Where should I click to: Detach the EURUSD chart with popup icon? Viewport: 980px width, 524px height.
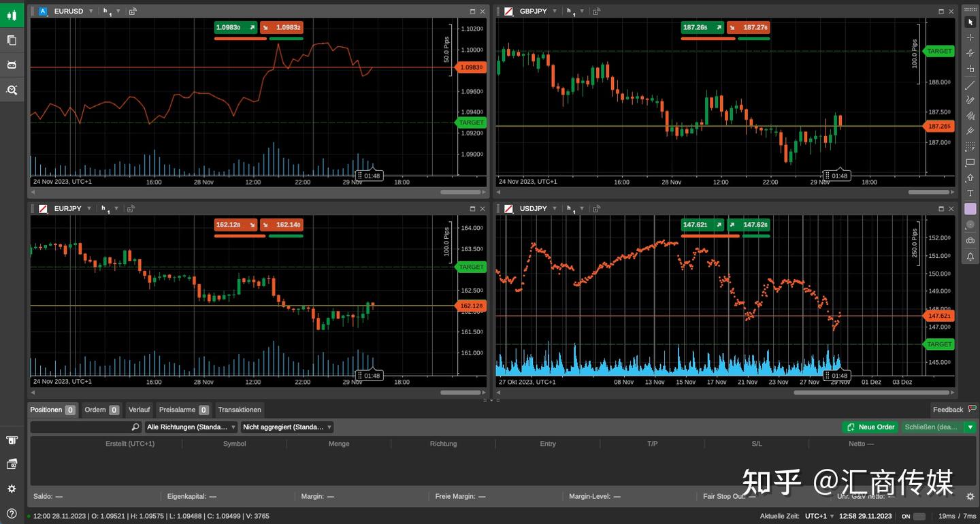[133, 11]
